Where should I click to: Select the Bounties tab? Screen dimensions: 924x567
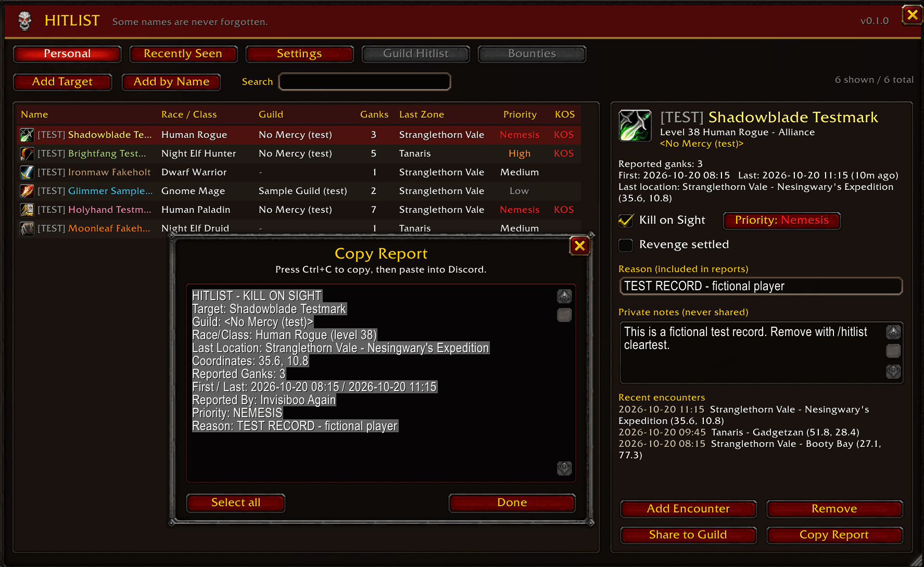point(531,54)
